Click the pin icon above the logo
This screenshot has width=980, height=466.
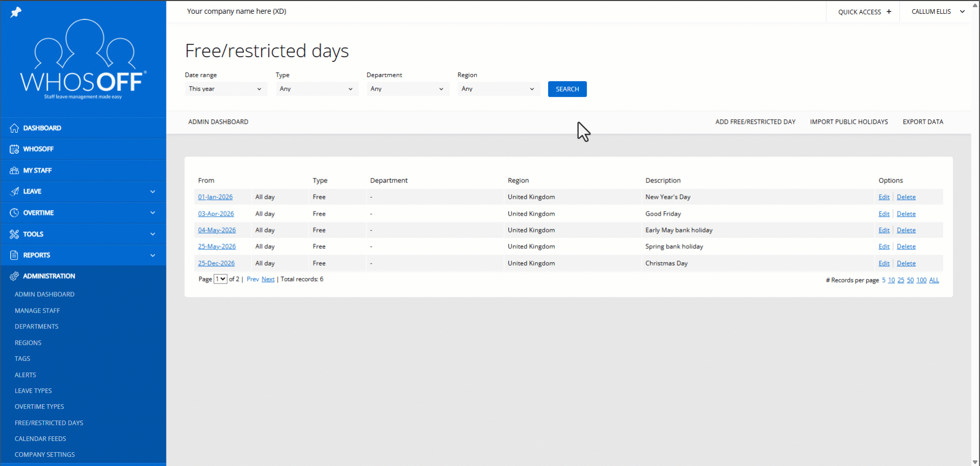16,12
